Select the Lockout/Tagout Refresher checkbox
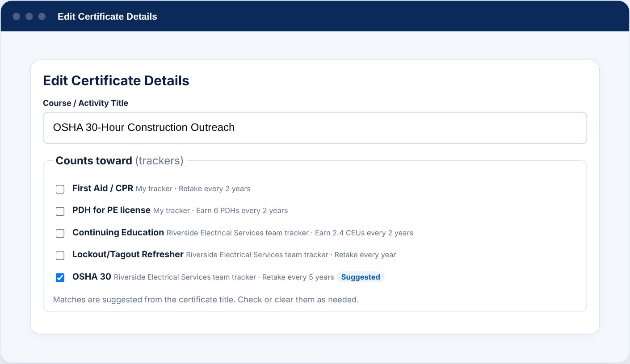This screenshot has height=364, width=630. [x=60, y=256]
